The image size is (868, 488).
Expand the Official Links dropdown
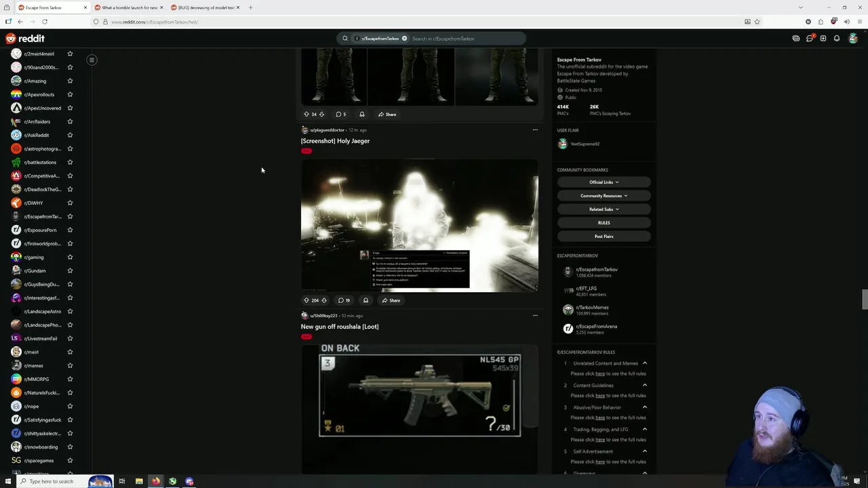pos(604,182)
